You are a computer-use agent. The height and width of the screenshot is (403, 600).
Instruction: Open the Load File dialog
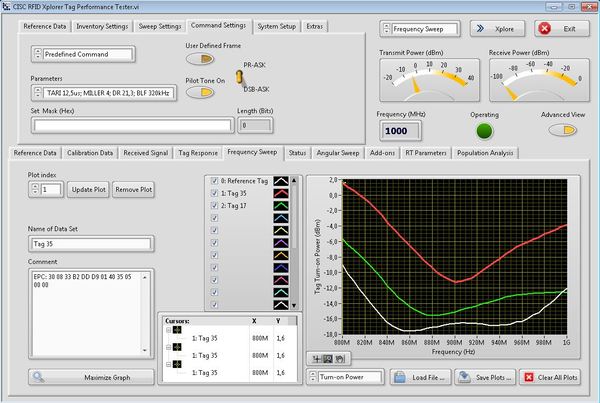(419, 378)
